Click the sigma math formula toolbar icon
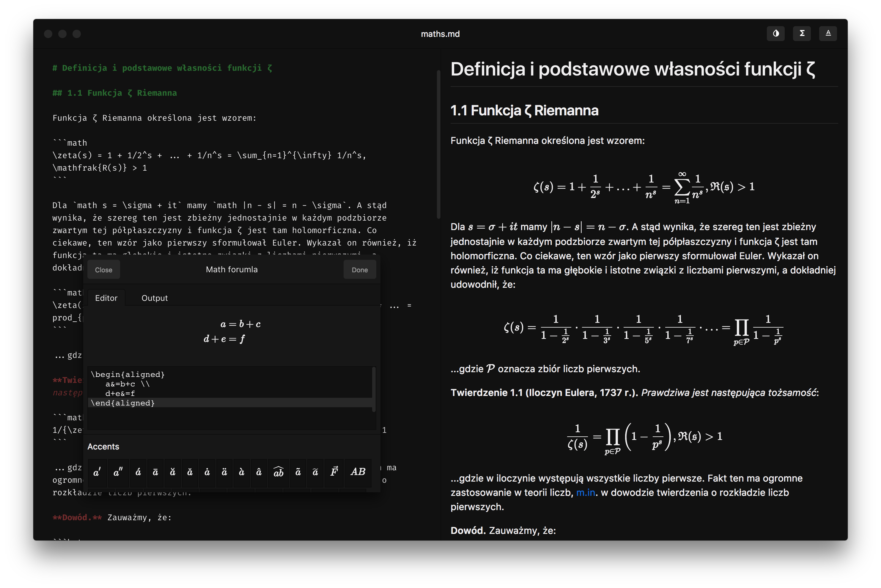 (802, 33)
